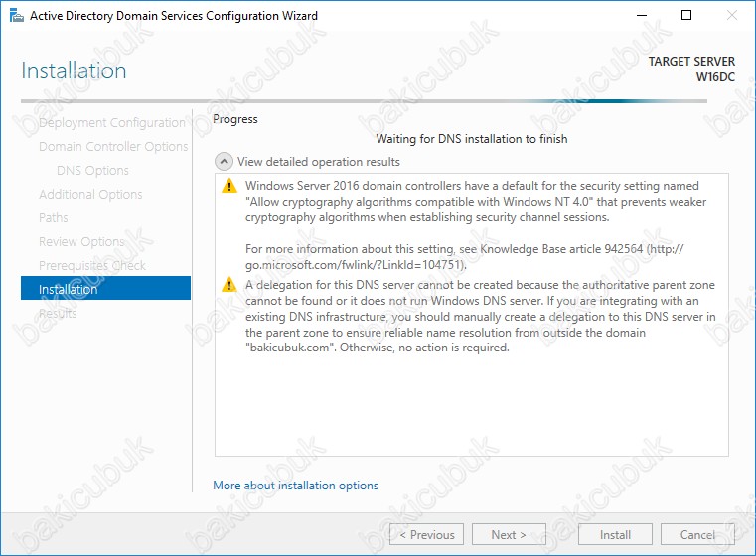Click the DNS delegation warning icon
Viewport: 756px width, 556px height.
[x=229, y=285]
